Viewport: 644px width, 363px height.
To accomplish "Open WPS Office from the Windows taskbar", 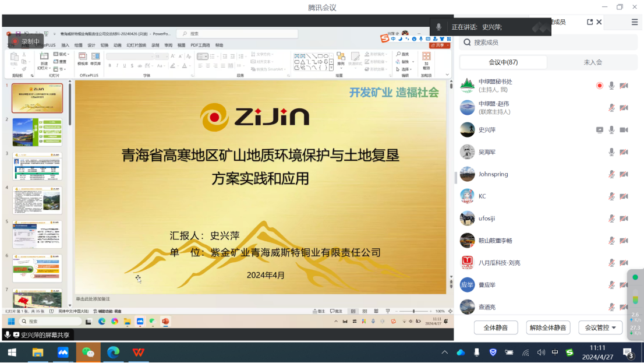I will click(139, 353).
